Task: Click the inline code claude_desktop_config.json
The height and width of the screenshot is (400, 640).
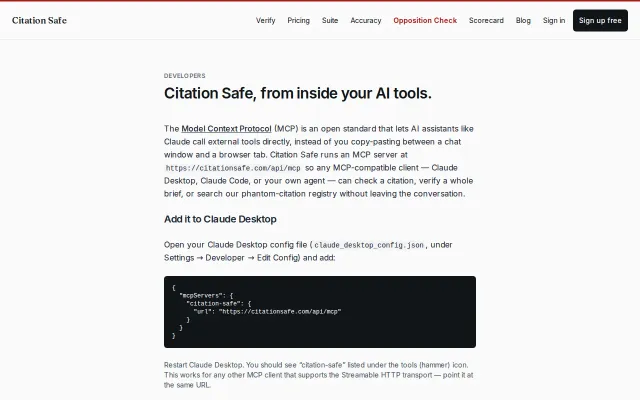Action: tap(369, 245)
